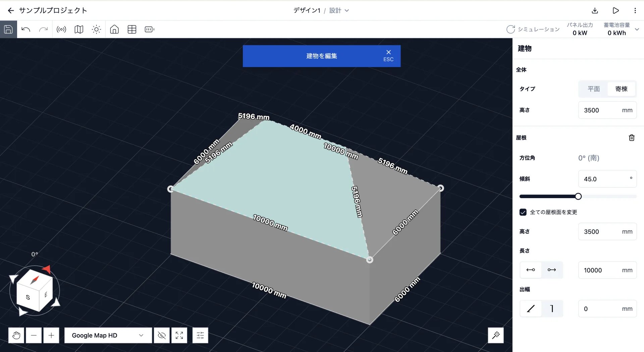Open the display settings sliders icon
This screenshot has height=352, width=644.
pyautogui.click(x=200, y=335)
